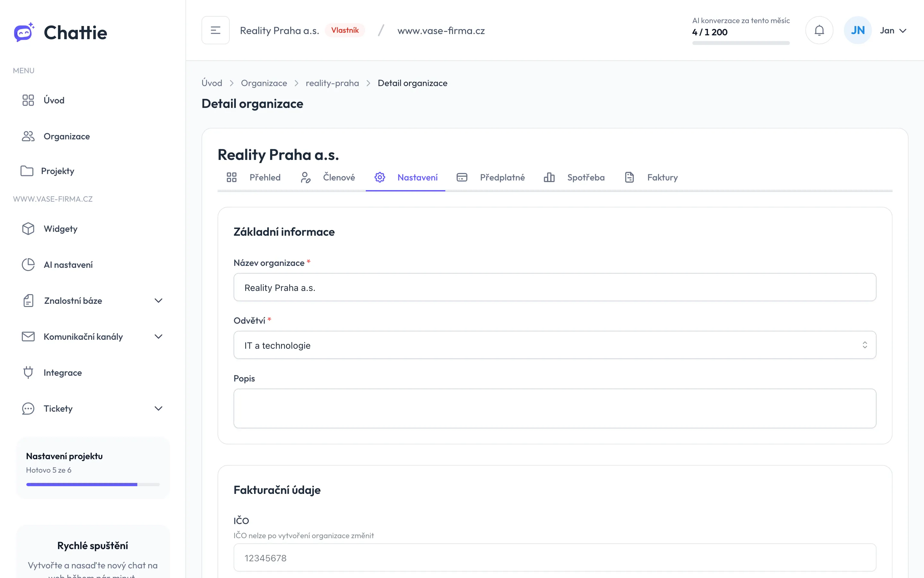Viewport: 924px width, 578px height.
Task: Click the Komunikační kanály envelope icon
Action: pos(28,337)
